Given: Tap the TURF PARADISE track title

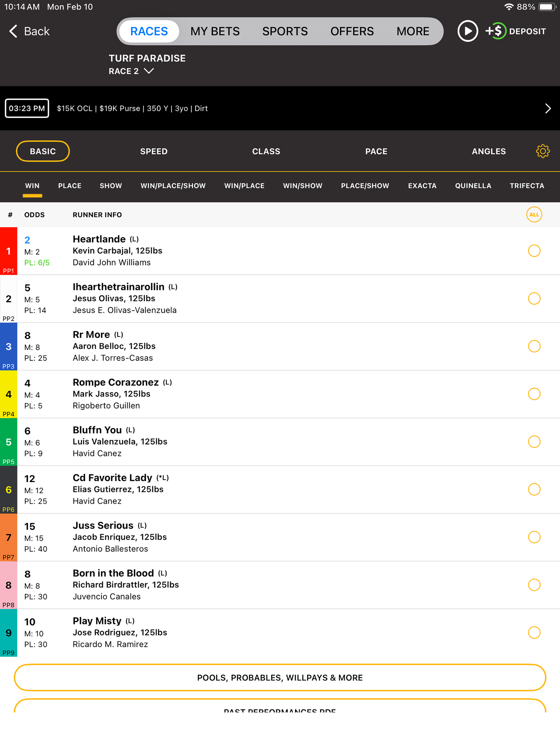Looking at the screenshot, I should [x=147, y=58].
